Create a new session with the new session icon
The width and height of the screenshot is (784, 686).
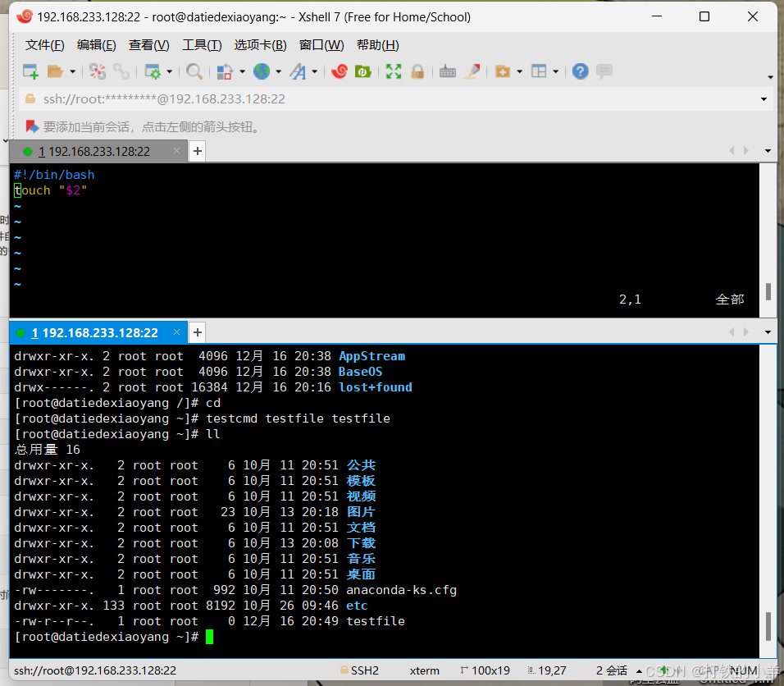[x=30, y=71]
